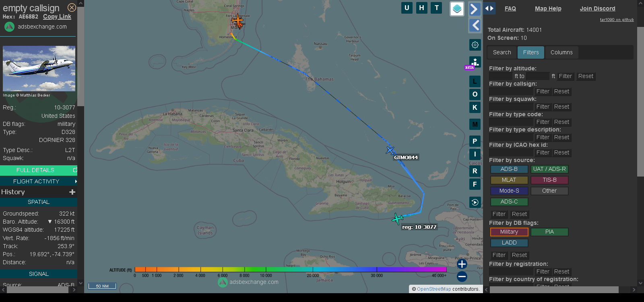The width and height of the screenshot is (644, 302).
Task: Toggle the O map button
Action: 475,94
